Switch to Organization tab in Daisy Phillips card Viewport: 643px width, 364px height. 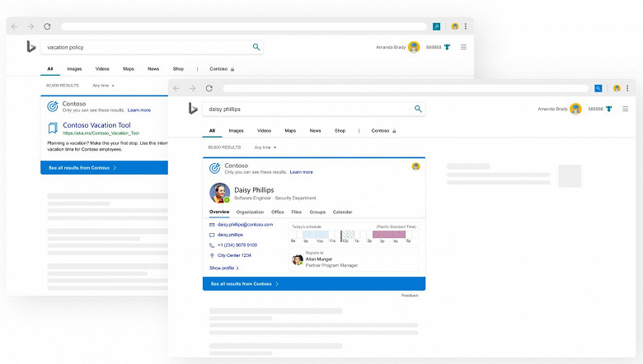pos(250,212)
